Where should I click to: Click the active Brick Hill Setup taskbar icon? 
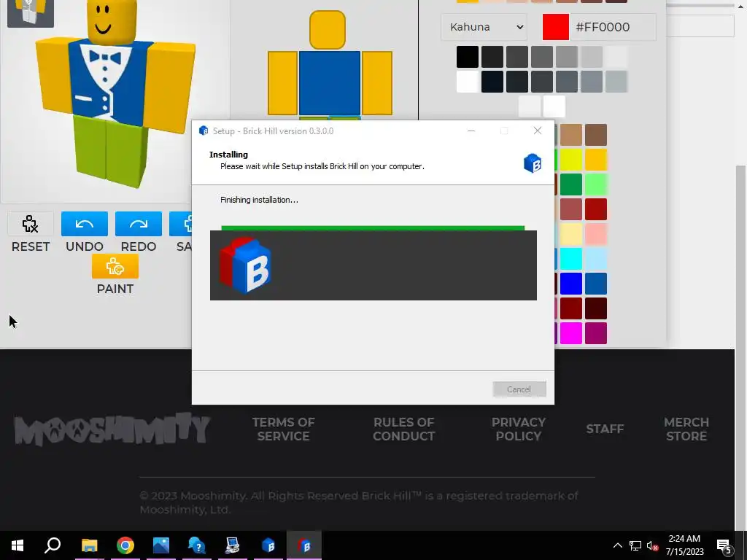pyautogui.click(x=304, y=545)
